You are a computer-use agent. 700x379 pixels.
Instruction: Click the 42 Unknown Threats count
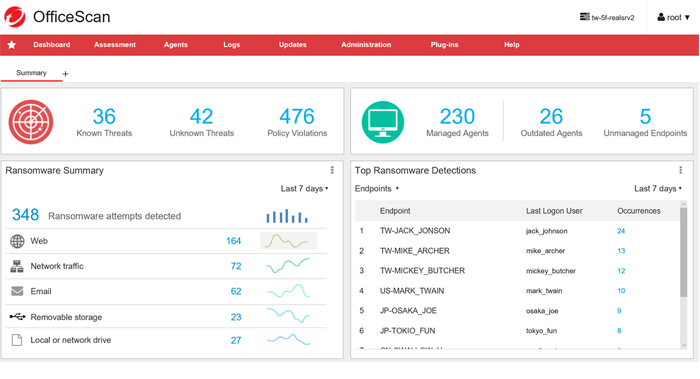point(201,117)
